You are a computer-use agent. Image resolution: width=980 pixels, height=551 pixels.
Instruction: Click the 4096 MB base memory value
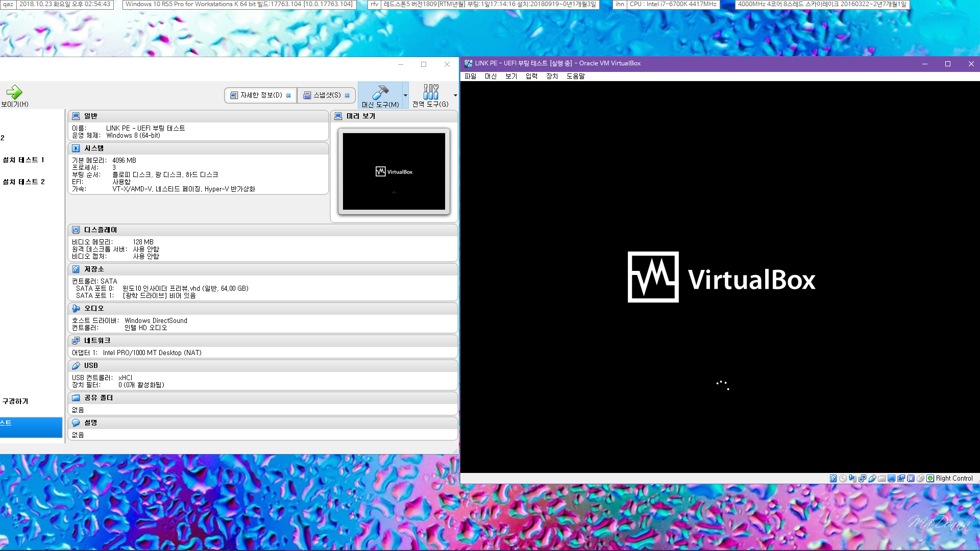pyautogui.click(x=124, y=160)
